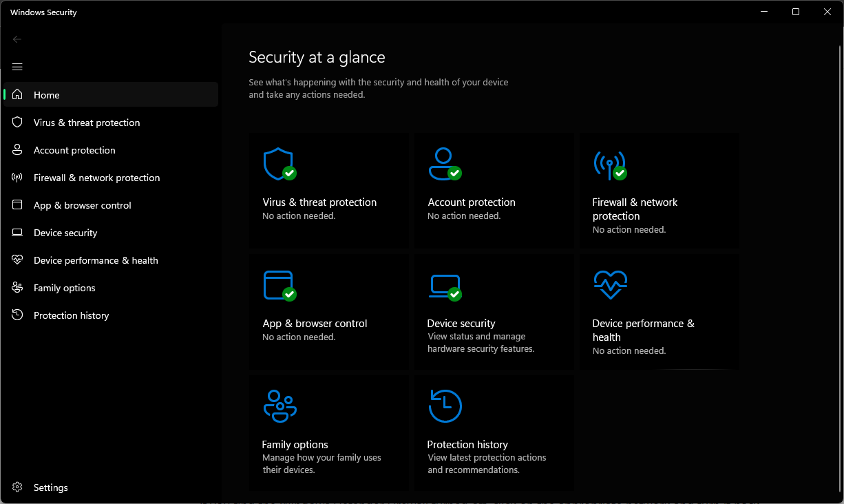This screenshot has height=504, width=844.
Task: Click App & browser control tile title
Action: coord(315,324)
